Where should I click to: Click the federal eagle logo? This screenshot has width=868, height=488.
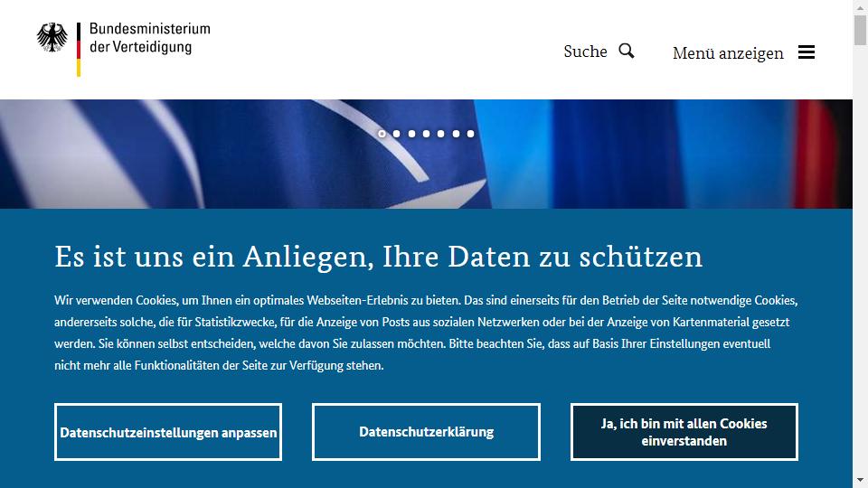(52, 38)
